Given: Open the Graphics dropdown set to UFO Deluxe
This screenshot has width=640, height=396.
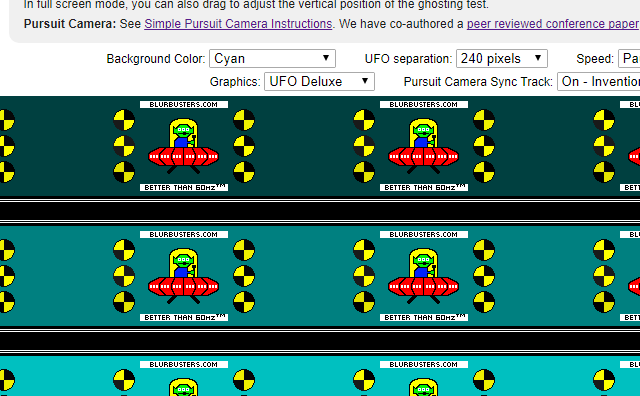Looking at the screenshot, I should [319, 81].
